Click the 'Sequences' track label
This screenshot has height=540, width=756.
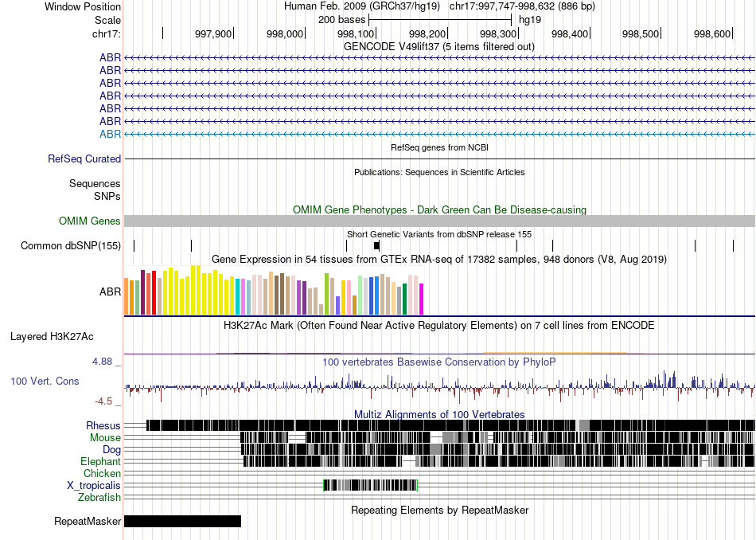click(x=95, y=183)
